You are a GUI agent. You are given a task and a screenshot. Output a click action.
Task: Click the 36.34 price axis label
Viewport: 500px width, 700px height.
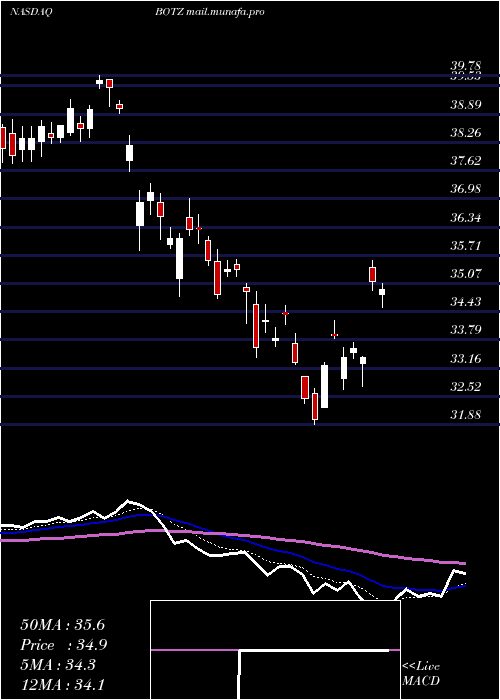[x=466, y=218]
